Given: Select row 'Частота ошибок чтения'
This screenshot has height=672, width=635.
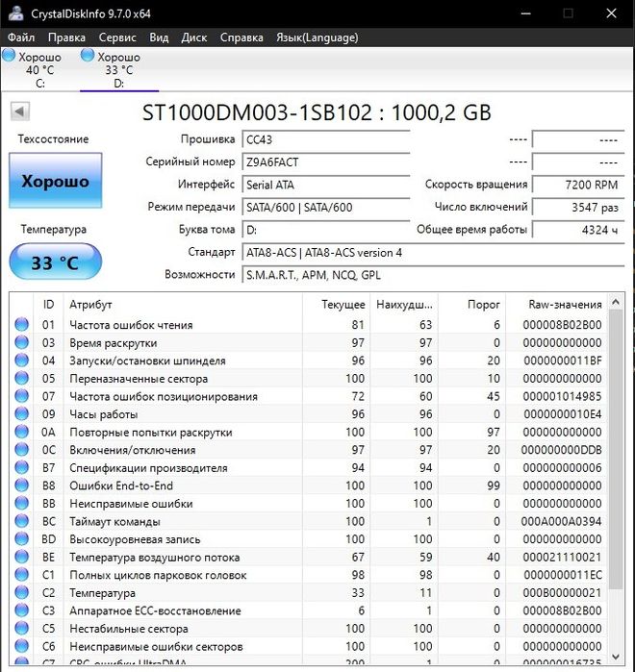Looking at the screenshot, I should pos(308,324).
